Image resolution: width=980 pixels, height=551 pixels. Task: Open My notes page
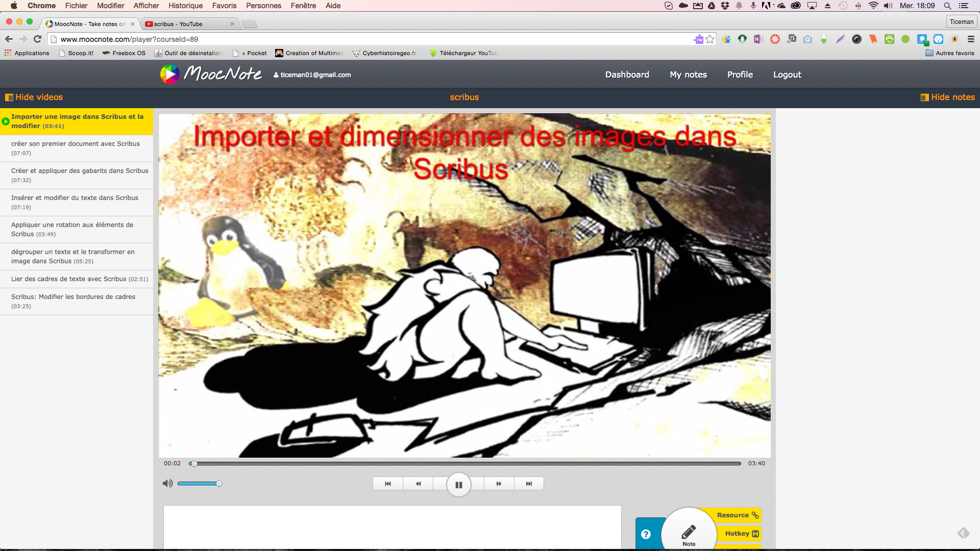[688, 74]
